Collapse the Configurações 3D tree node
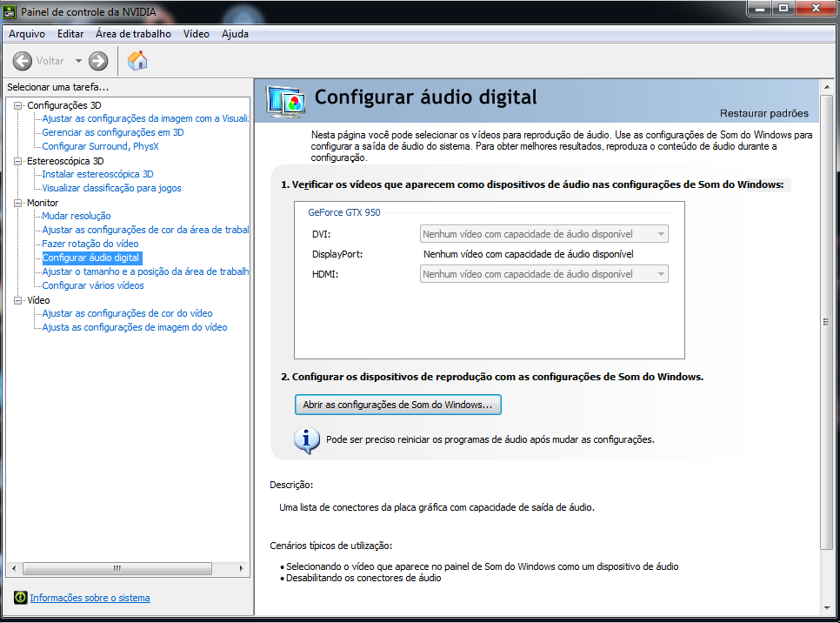Image resolution: width=840 pixels, height=623 pixels. pyautogui.click(x=17, y=105)
